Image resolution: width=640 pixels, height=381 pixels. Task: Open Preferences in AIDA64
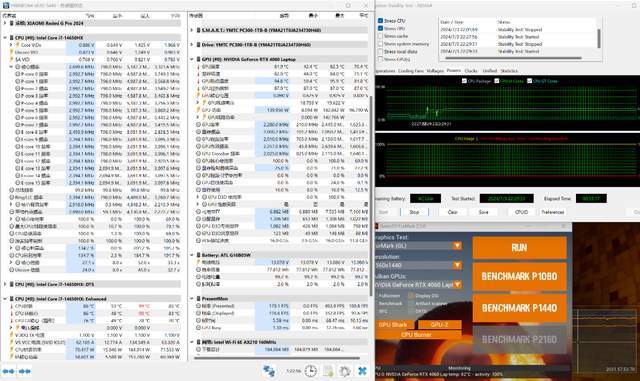coord(552,212)
